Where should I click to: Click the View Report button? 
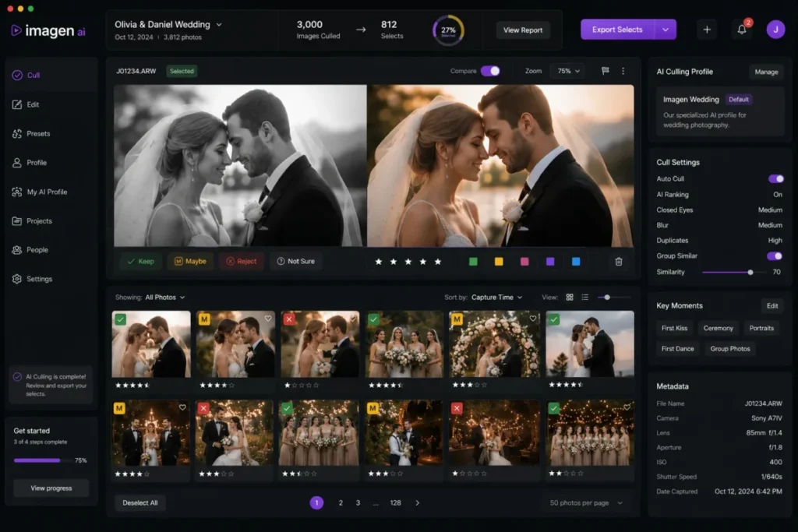(x=523, y=30)
